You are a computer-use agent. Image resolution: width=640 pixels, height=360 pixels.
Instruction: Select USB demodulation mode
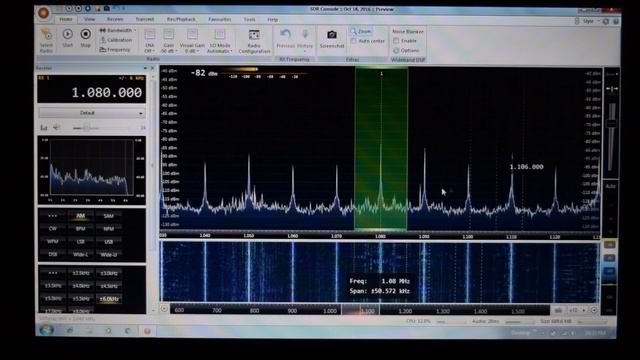coord(109,242)
